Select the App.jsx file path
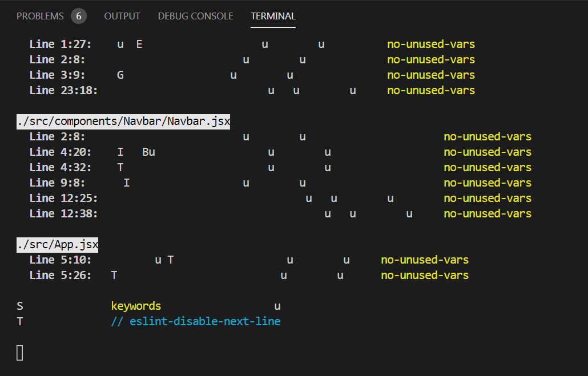Screen dimensions: 588x376 pyautogui.click(x=57, y=244)
